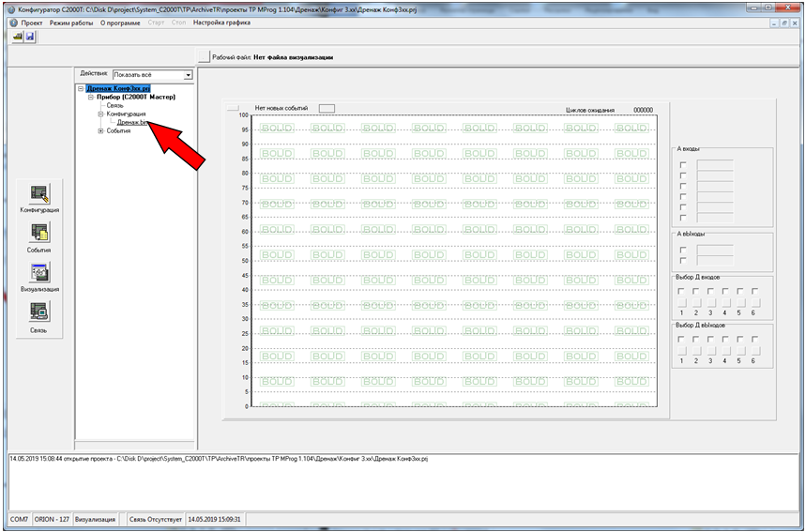Open the Конфигурация sidebar icon
Viewport: 806px width, 532px height.
[39, 194]
